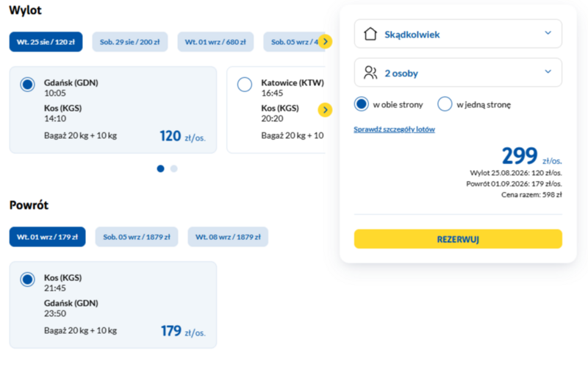Viewport: 588px width, 370px height.
Task: Go to second carousel page dot
Action: (x=173, y=169)
